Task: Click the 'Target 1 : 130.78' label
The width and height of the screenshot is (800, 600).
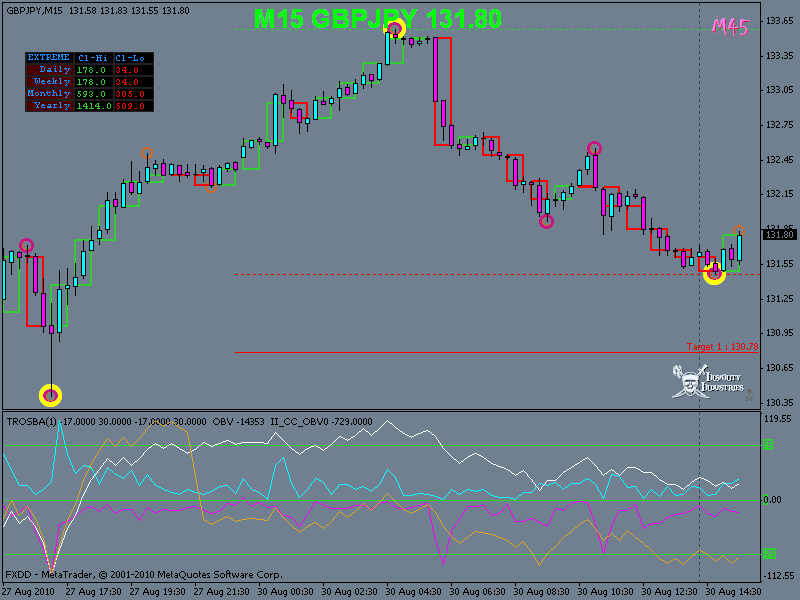Action: pos(722,346)
